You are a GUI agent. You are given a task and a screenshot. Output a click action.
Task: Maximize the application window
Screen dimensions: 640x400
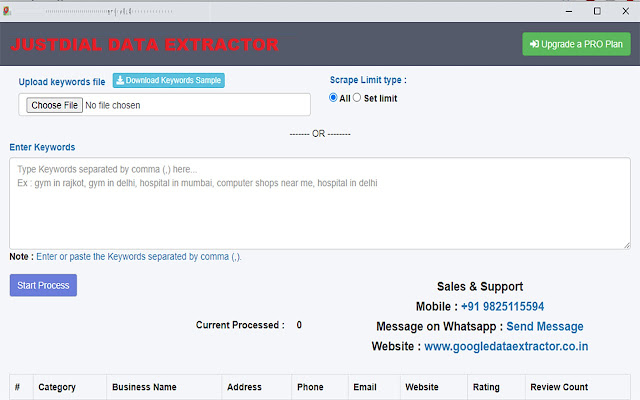(x=597, y=10)
